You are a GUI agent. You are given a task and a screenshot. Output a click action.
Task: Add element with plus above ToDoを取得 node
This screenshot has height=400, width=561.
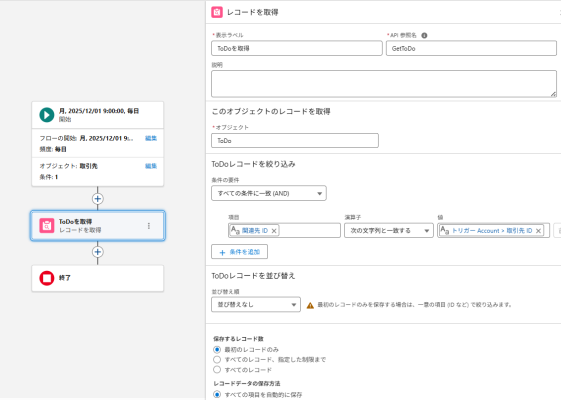98,199
